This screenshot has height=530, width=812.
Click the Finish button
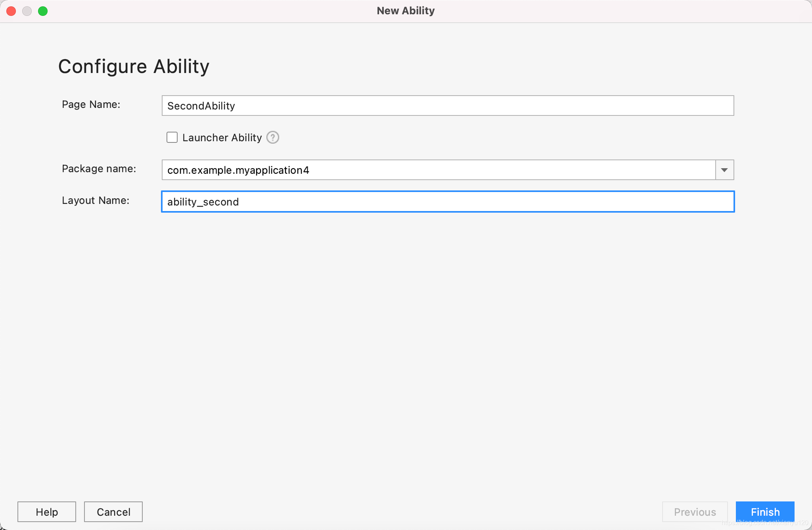click(765, 512)
